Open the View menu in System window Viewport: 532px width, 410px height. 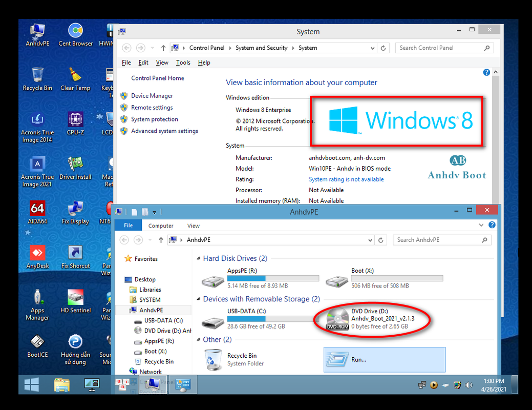(162, 63)
